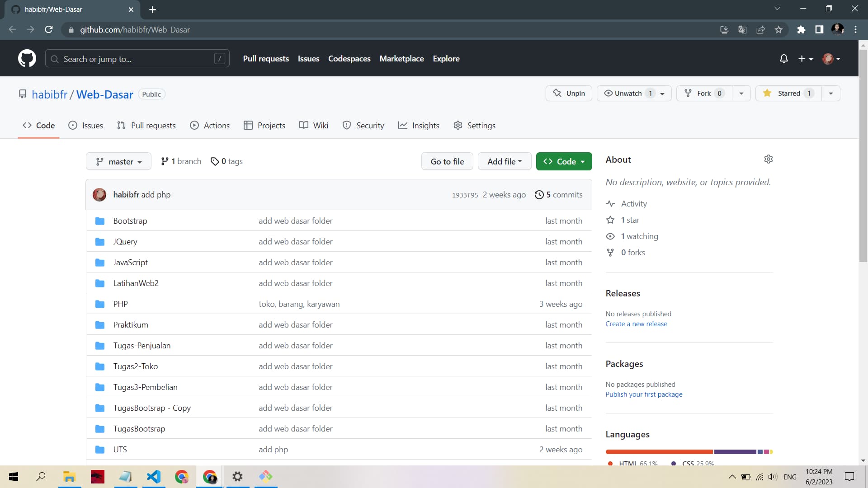Toggle the Starred button
This screenshot has width=868, height=488.
pos(788,94)
